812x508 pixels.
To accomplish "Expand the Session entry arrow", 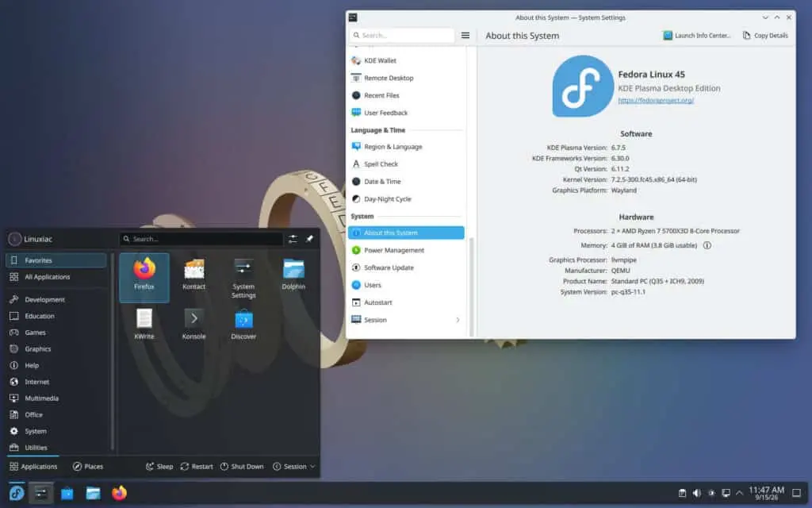I will (x=458, y=320).
